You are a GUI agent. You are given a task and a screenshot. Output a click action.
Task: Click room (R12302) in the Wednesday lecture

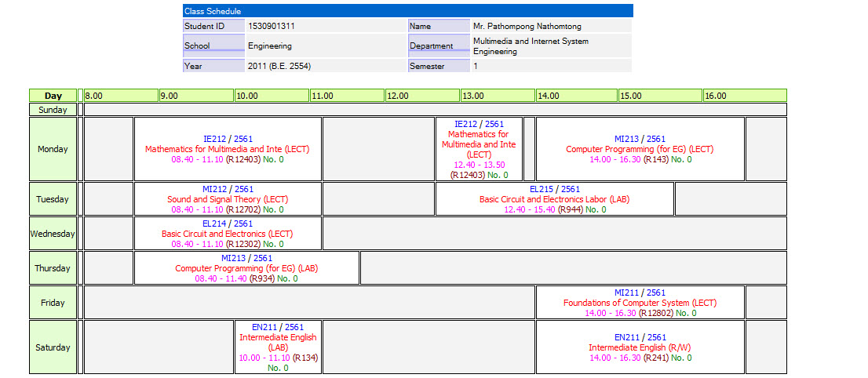(x=243, y=244)
